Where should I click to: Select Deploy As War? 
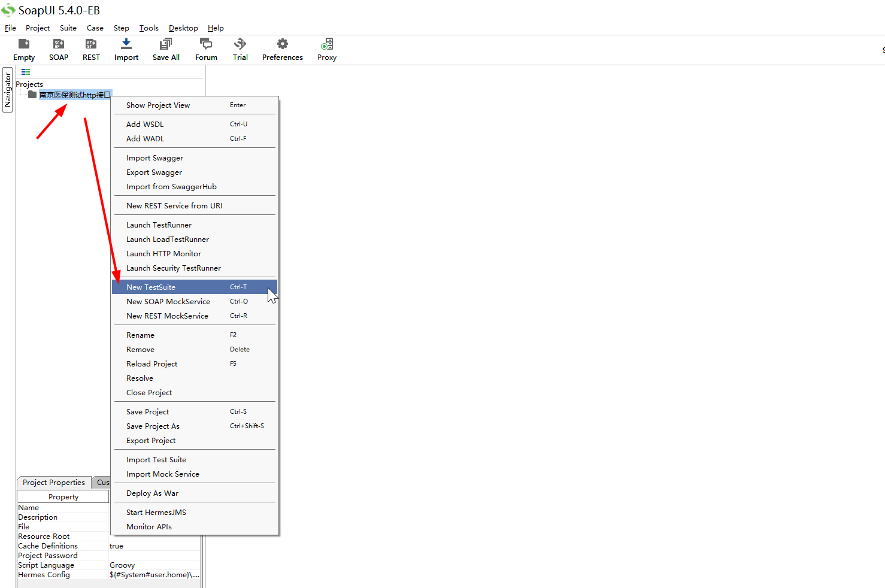tap(195, 493)
